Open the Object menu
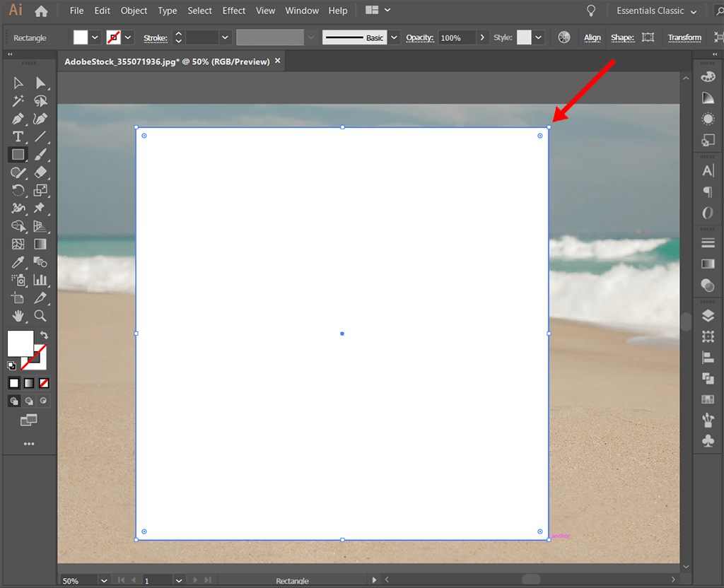 (134, 11)
